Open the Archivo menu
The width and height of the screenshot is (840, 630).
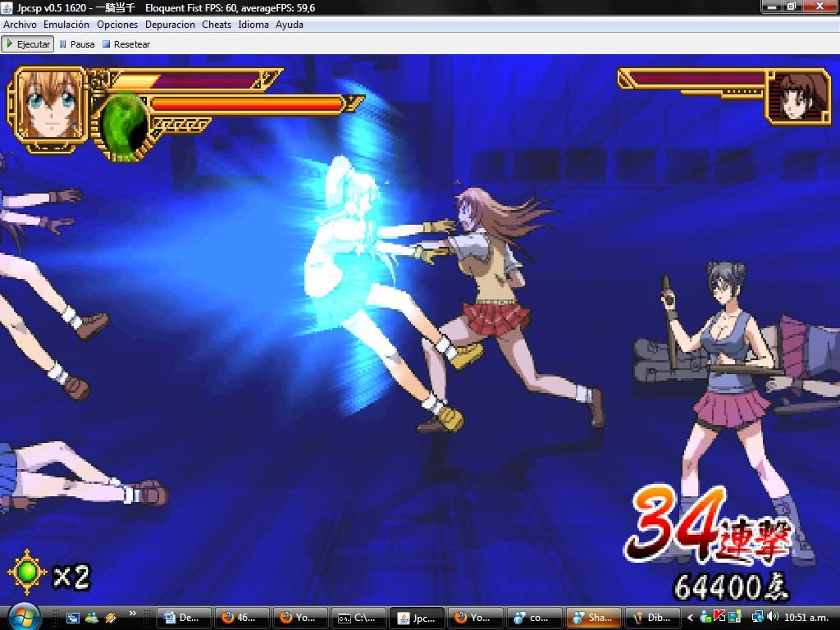point(20,25)
